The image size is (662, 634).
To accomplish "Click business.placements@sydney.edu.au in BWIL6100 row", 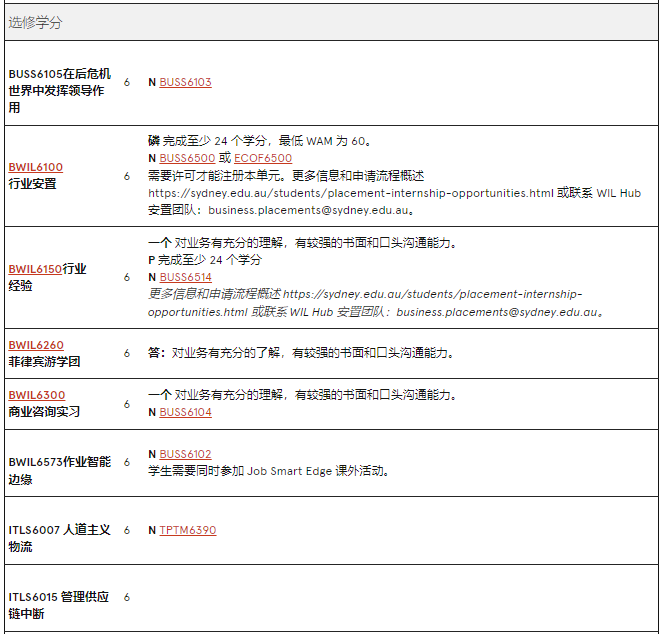I will [309, 210].
